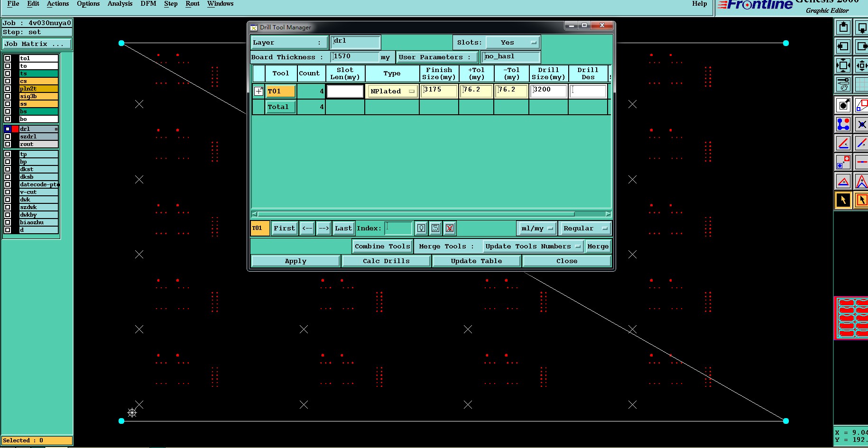Viewport: 868px width, 448px height.
Task: Open the Analysis menu
Action: (120, 4)
